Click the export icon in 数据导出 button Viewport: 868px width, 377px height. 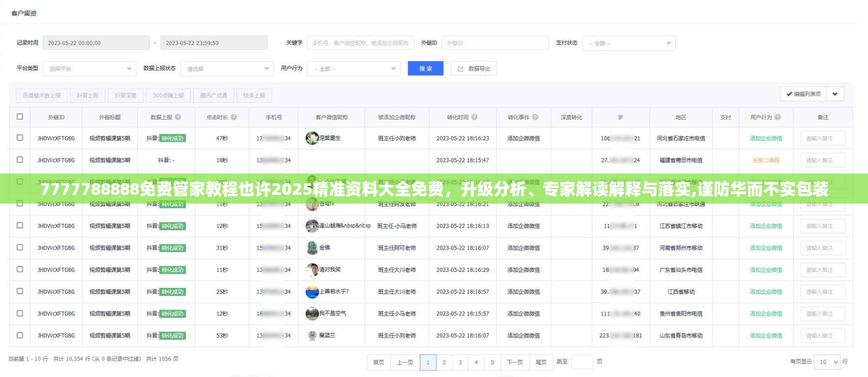460,69
